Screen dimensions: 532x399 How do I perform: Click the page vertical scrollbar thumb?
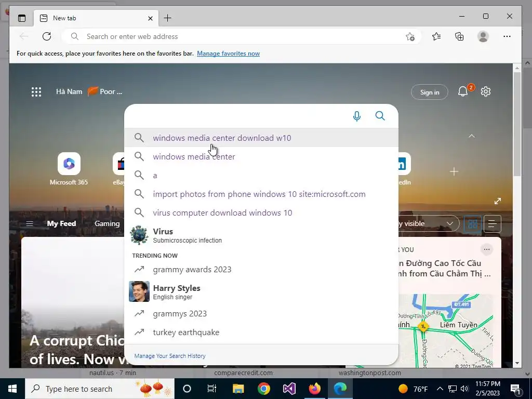pos(517,124)
